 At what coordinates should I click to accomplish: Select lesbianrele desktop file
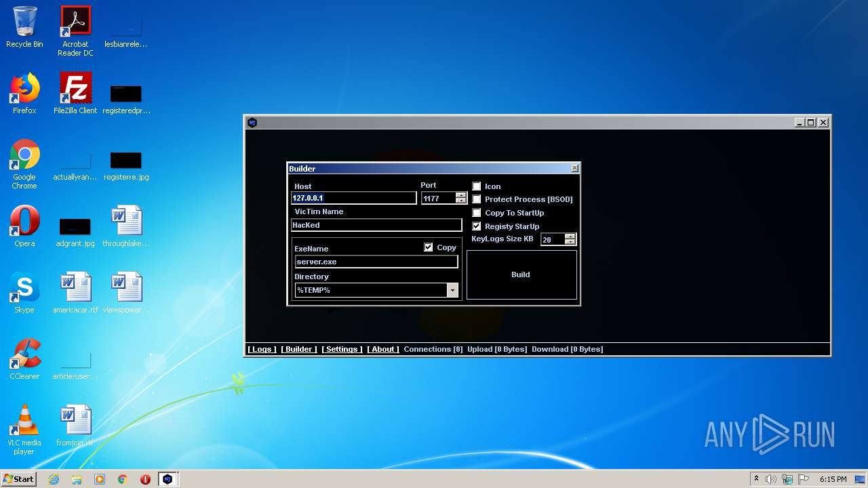[126, 31]
